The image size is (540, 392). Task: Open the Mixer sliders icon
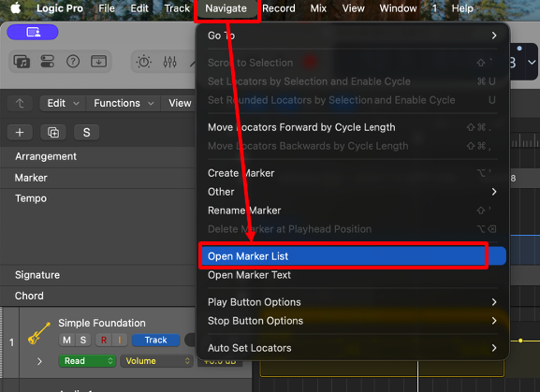pos(169,62)
